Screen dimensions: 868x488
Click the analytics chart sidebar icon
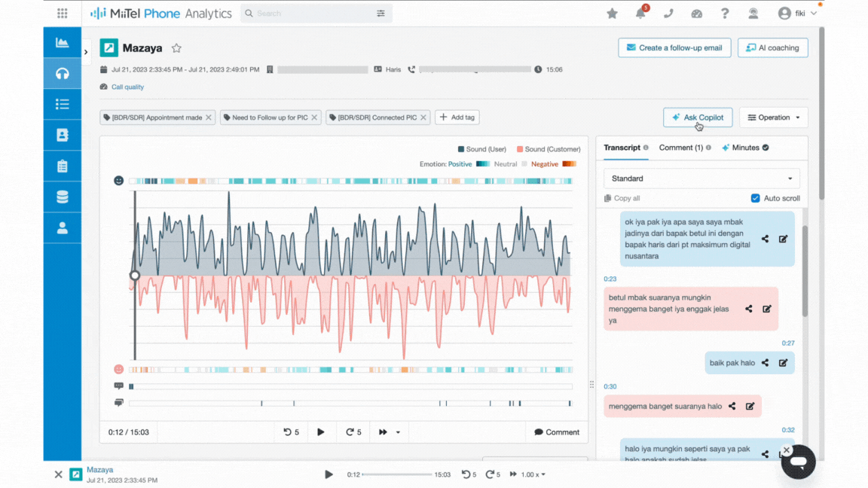(x=62, y=43)
